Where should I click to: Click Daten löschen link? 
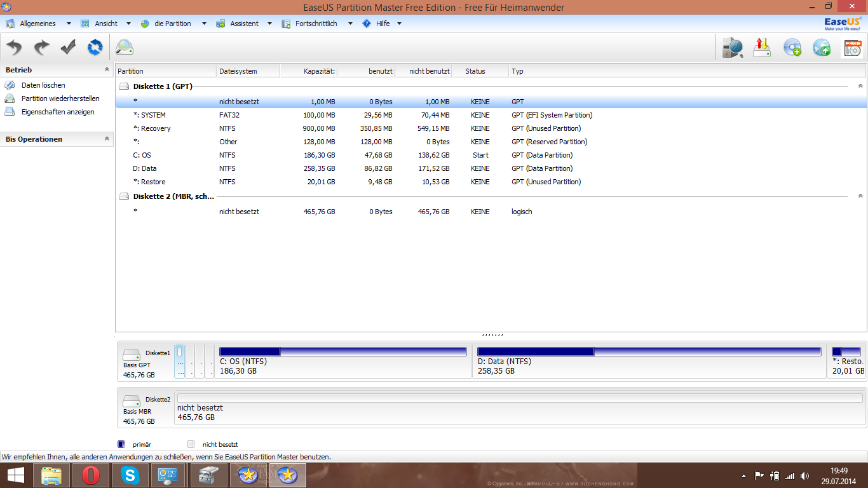click(43, 85)
